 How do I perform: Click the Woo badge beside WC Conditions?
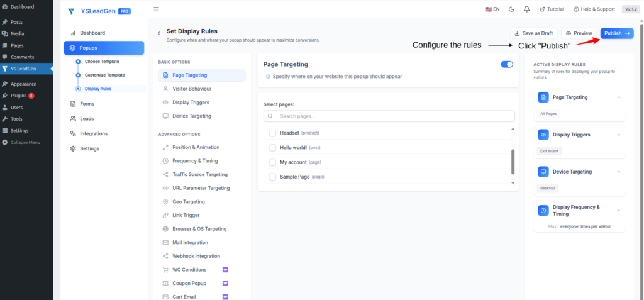(x=225, y=270)
